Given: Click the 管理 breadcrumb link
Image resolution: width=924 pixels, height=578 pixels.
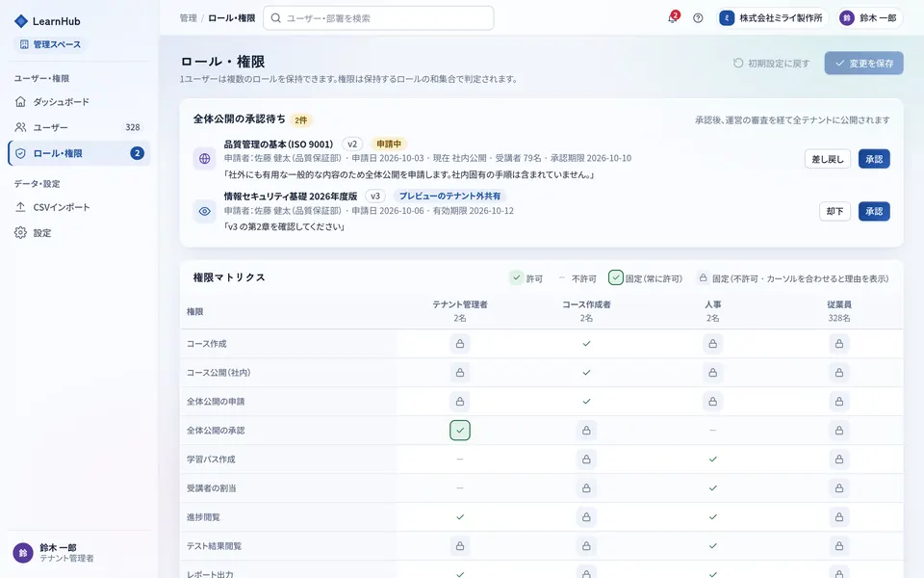Looking at the screenshot, I should (188, 18).
